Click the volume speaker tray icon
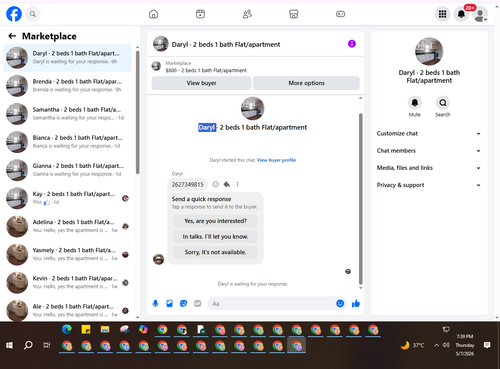This screenshot has height=369, width=500. [446, 345]
